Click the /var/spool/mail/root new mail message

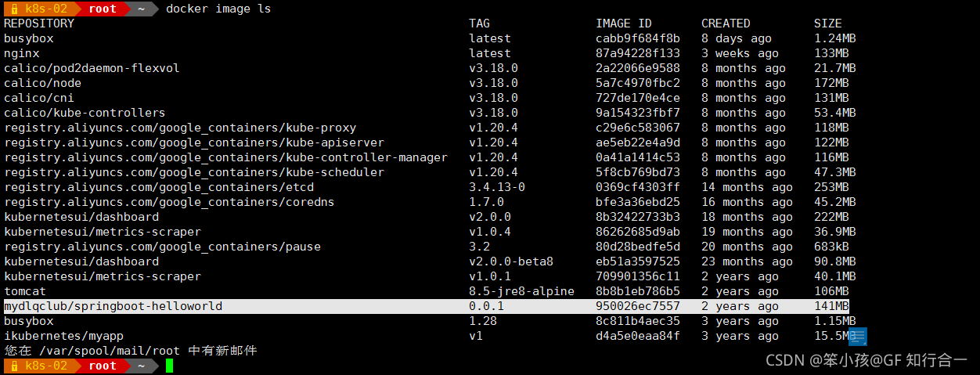tap(131, 351)
